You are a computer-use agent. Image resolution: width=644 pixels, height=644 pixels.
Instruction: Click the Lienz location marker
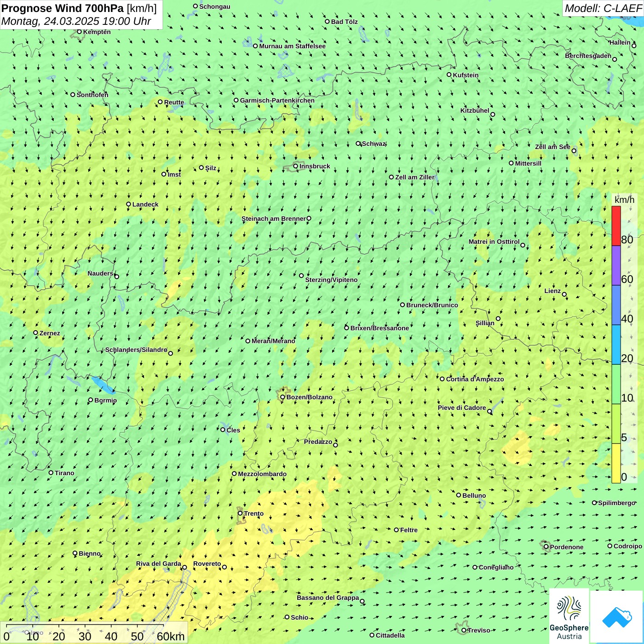pyautogui.click(x=564, y=294)
